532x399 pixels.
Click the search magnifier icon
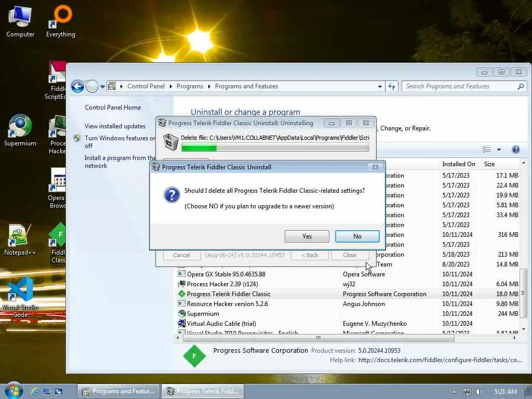(521, 87)
